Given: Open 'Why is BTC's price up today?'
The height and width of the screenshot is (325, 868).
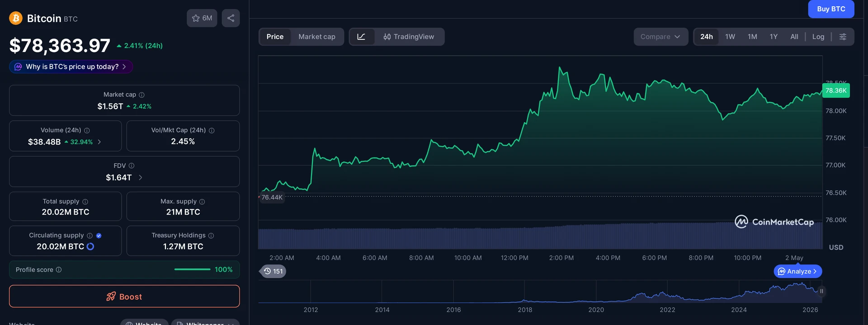Looking at the screenshot, I should [71, 67].
